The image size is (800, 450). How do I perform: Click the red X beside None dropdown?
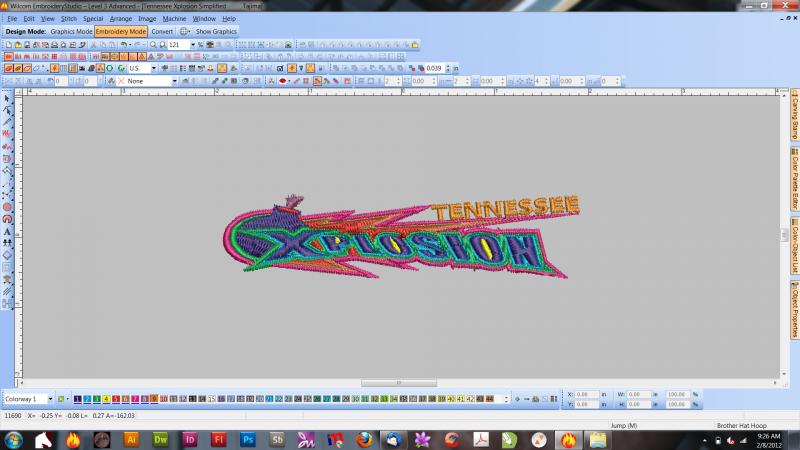click(121, 81)
